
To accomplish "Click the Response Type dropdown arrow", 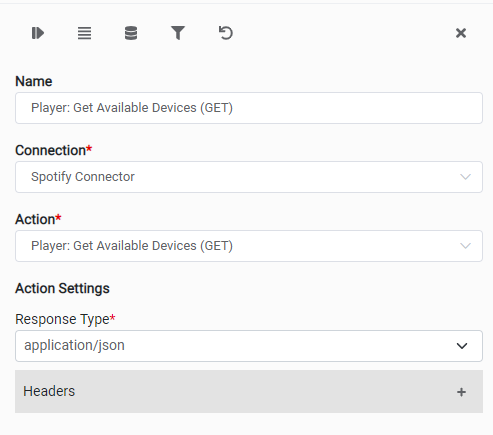I will tap(462, 346).
